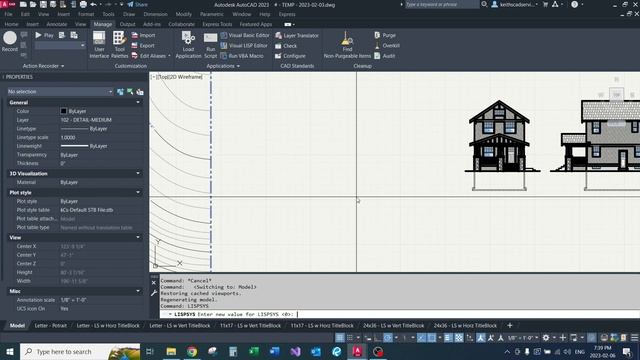Collapse the Plot style section

(138, 192)
